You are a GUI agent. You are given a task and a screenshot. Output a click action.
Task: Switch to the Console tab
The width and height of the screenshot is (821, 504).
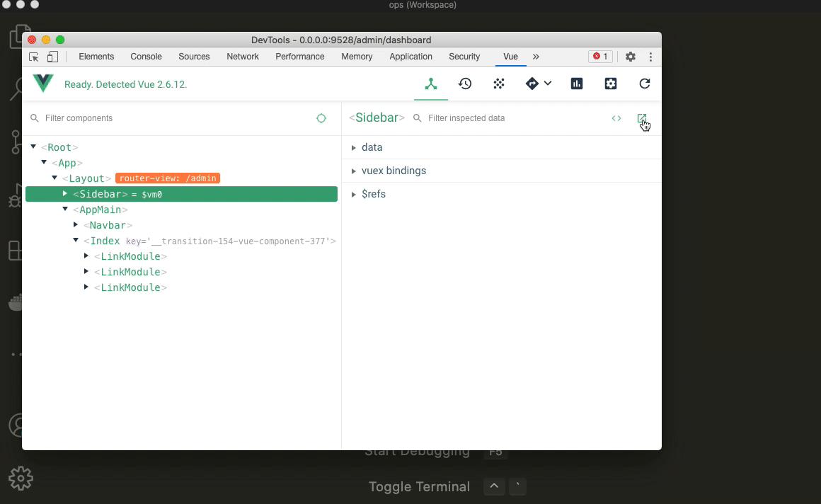point(146,57)
